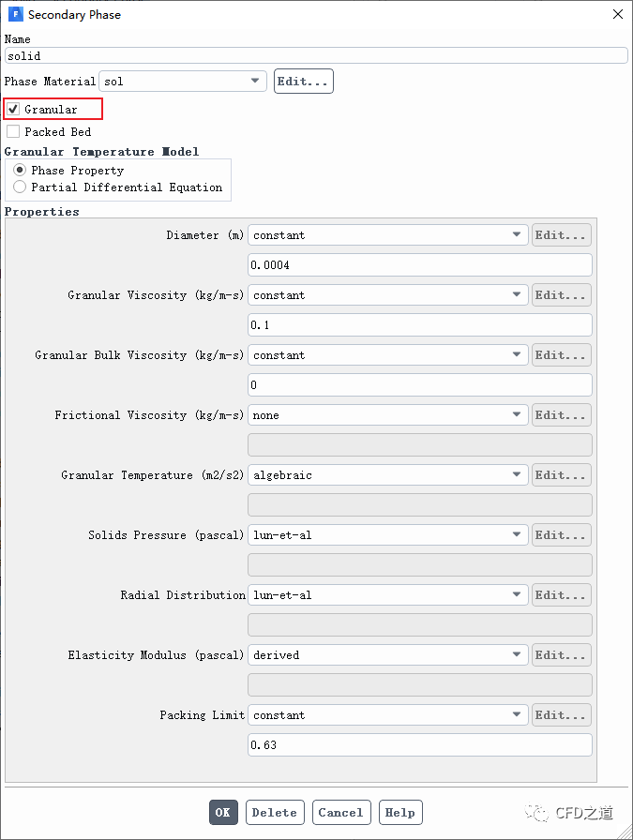This screenshot has height=840, width=633.
Task: Click the Diameter value field
Action: pos(419,265)
